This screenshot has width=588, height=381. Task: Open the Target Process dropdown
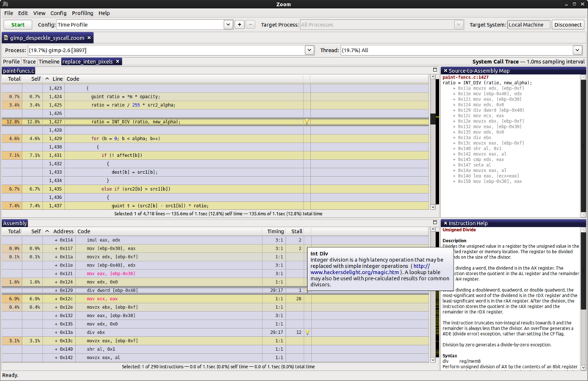click(458, 25)
